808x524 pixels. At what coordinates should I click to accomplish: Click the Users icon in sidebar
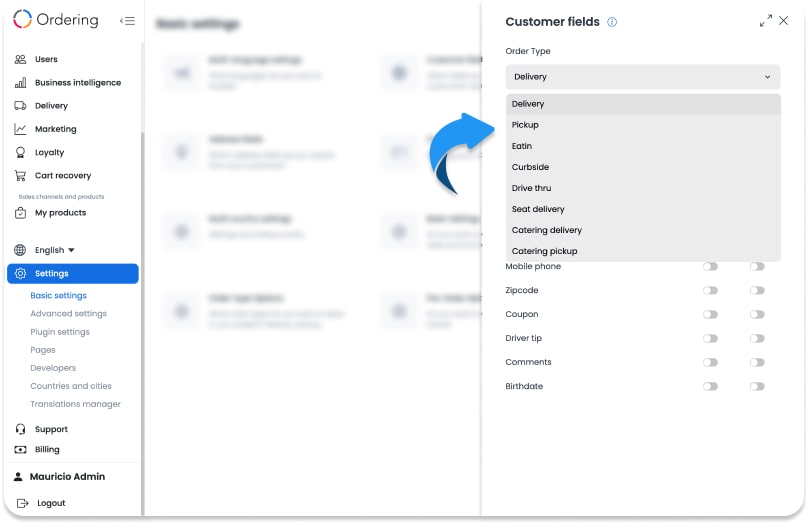coord(20,59)
